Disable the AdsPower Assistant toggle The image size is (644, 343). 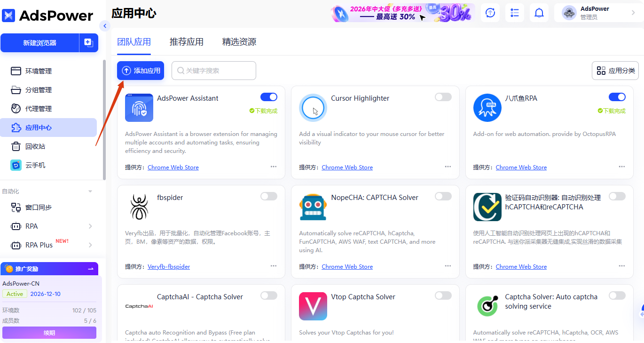(x=269, y=97)
